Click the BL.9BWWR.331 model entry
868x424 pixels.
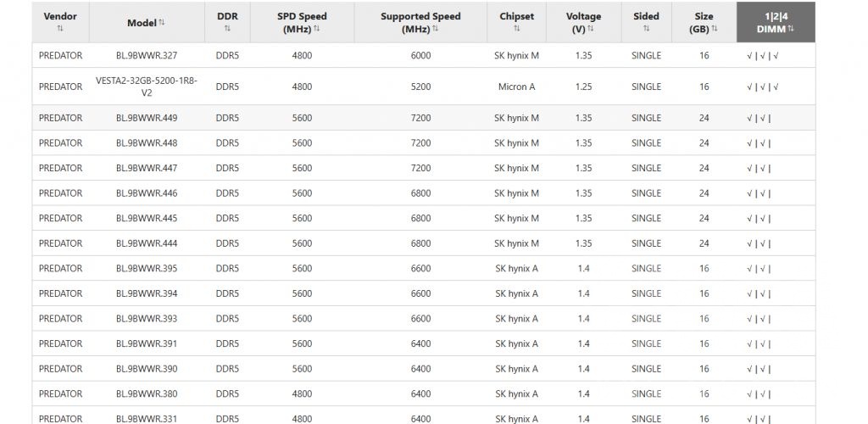147,418
